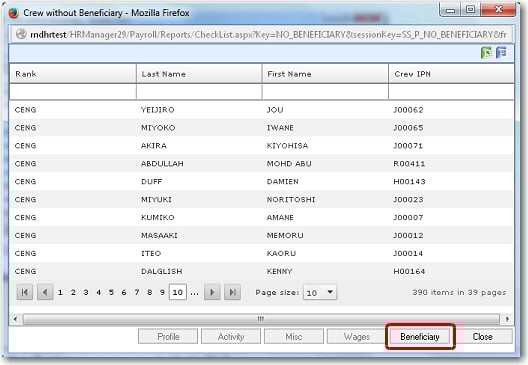The height and width of the screenshot is (365, 528).
Task: Click the globe icon in address bar
Action: pyautogui.click(x=21, y=34)
